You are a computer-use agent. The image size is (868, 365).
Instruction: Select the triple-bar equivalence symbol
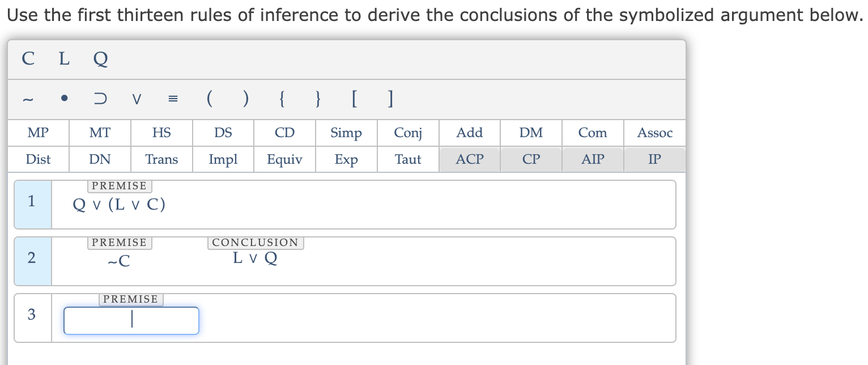[172, 98]
